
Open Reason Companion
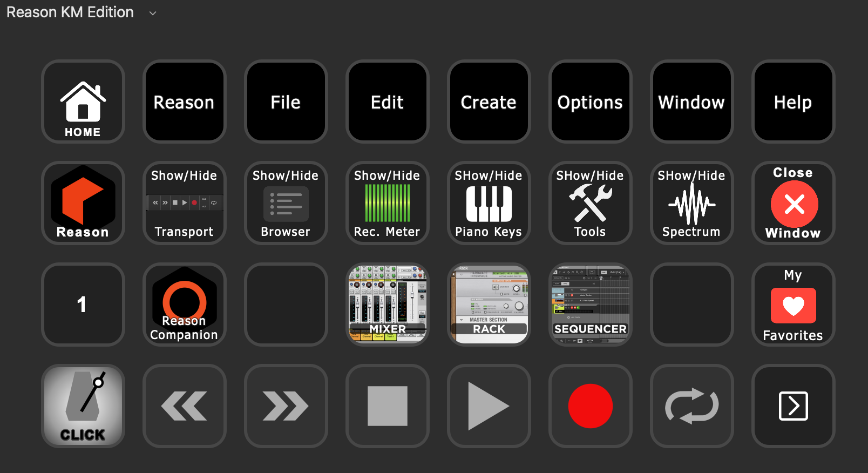185,305
